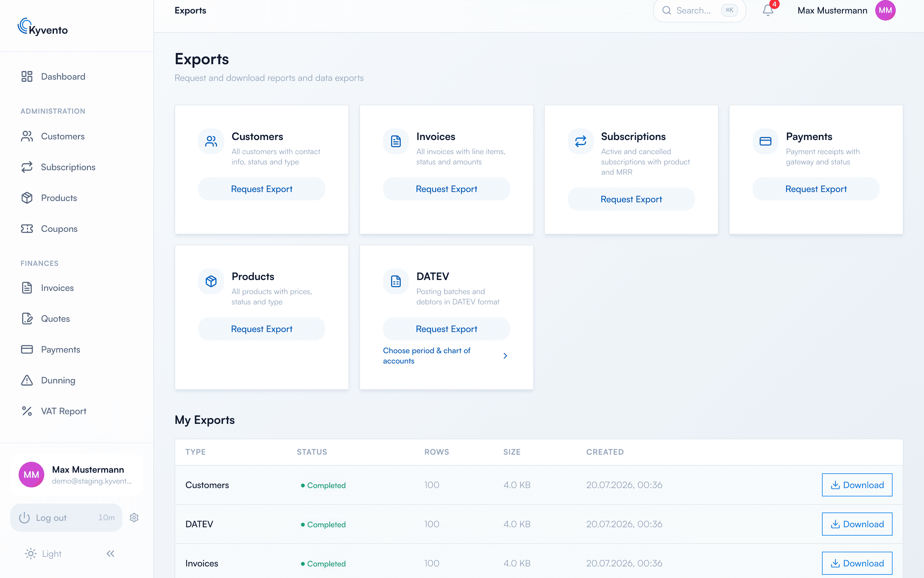
Task: Expand DATEV options chevron arrow
Action: (x=505, y=355)
